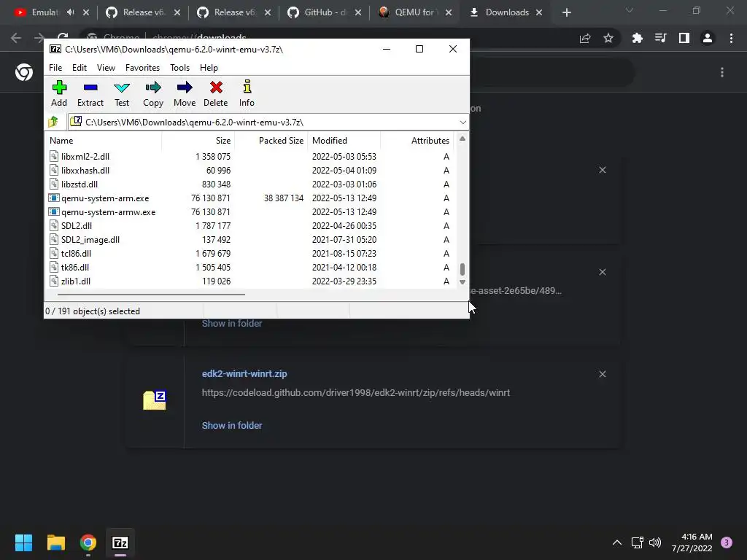Open Downloads page more actions menu
747x560 pixels.
click(722, 72)
